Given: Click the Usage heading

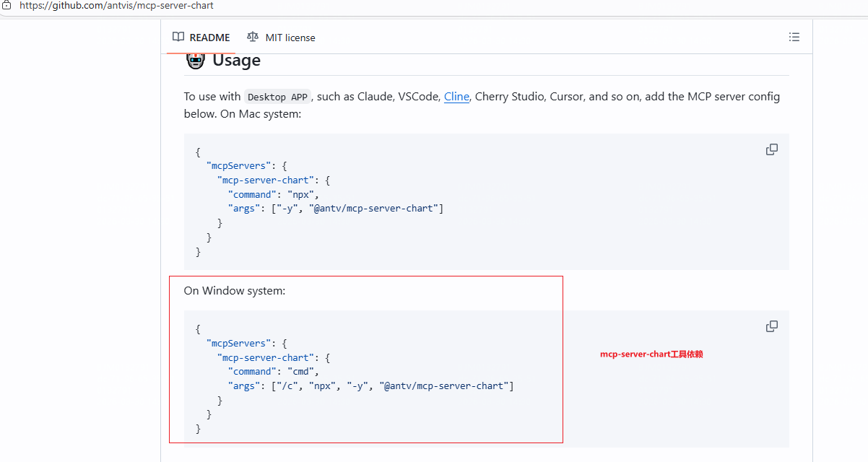Looking at the screenshot, I should (x=236, y=61).
